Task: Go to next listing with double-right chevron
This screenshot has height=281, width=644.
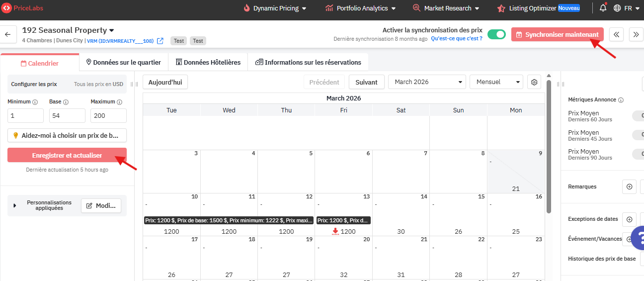Action: pos(636,34)
